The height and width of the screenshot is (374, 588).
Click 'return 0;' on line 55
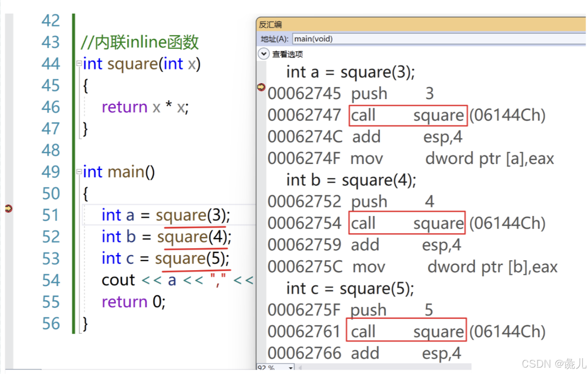click(x=134, y=302)
